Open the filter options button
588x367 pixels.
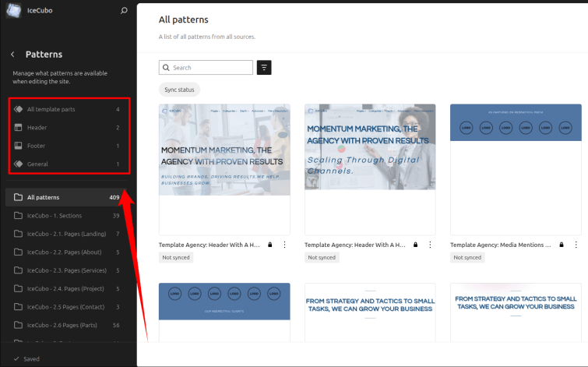click(x=264, y=68)
